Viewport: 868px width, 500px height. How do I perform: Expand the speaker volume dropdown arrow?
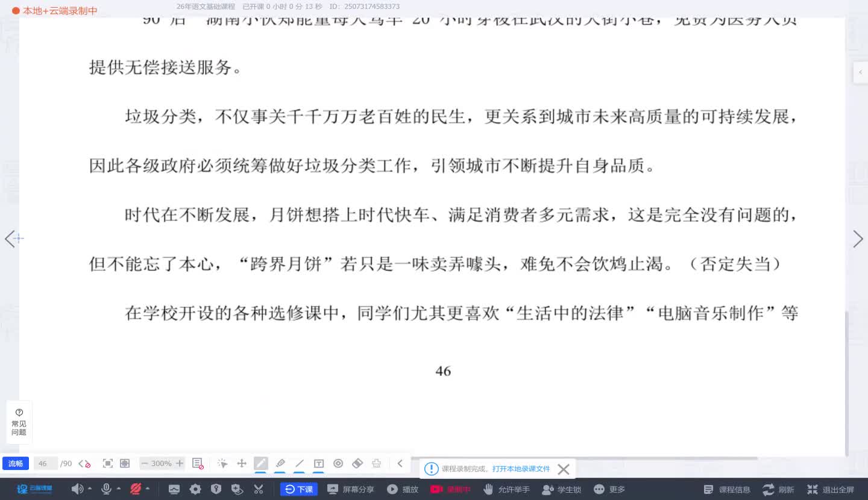coord(90,489)
